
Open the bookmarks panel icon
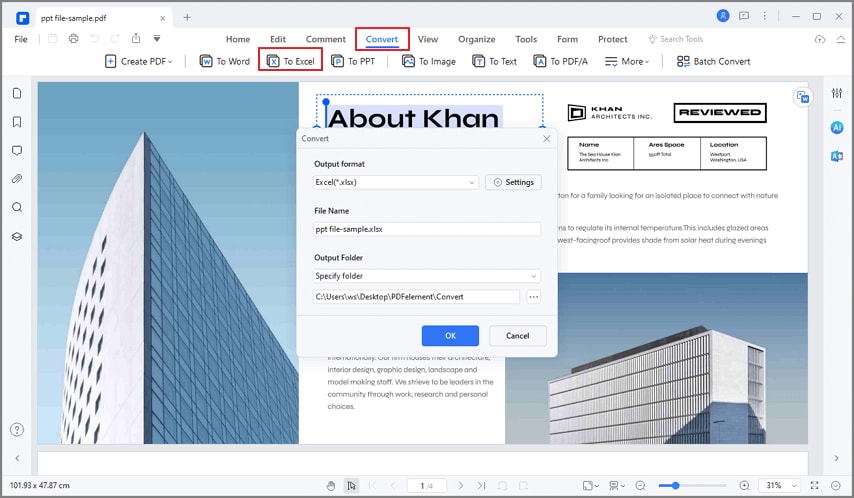point(17,122)
